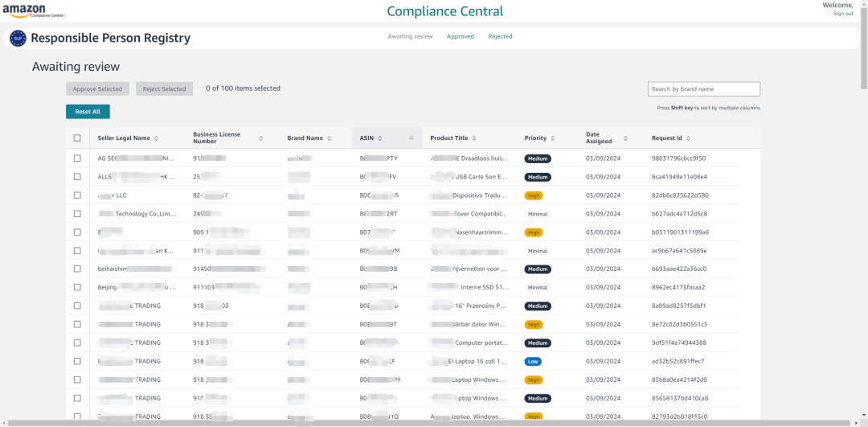Sort by ASIN column arrows
Screen dimensions: 868x427
(379, 138)
